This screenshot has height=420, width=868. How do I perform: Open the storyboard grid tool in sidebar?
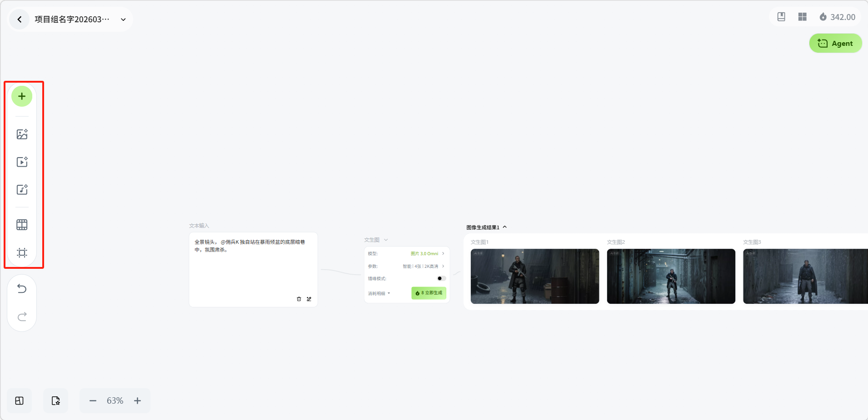click(22, 225)
